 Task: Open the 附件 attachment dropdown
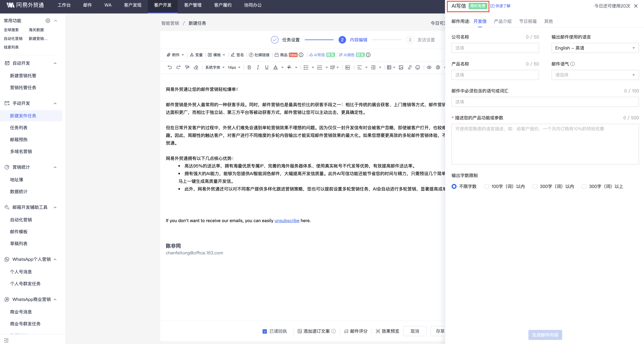176,55
